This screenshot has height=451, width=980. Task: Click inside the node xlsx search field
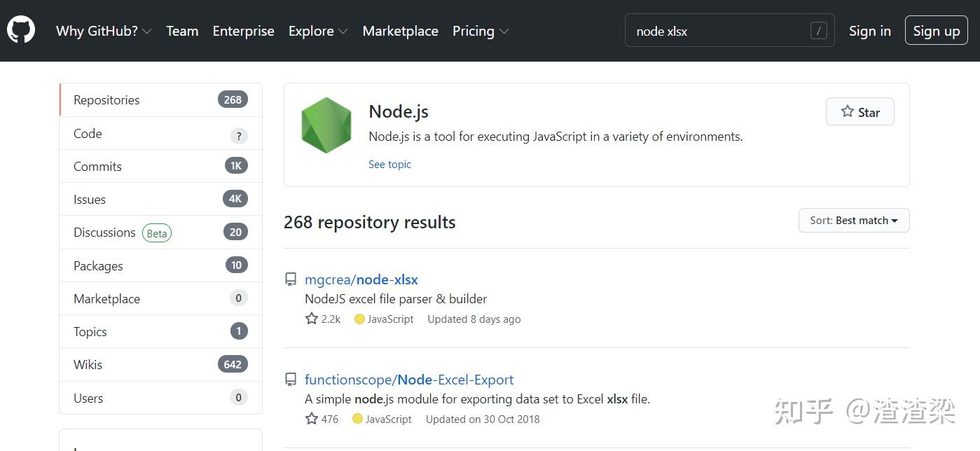(x=715, y=31)
